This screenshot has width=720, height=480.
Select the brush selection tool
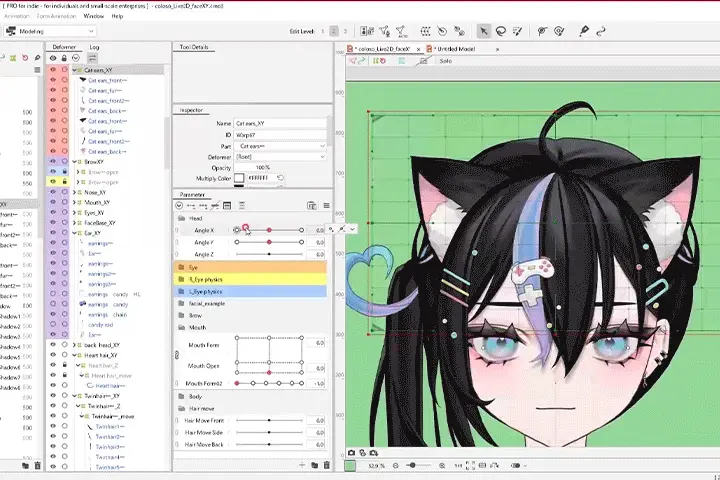pyautogui.click(x=518, y=31)
